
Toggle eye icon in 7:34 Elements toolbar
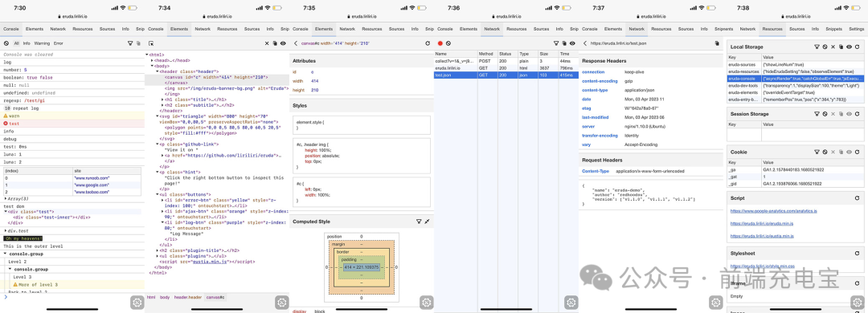coord(283,43)
